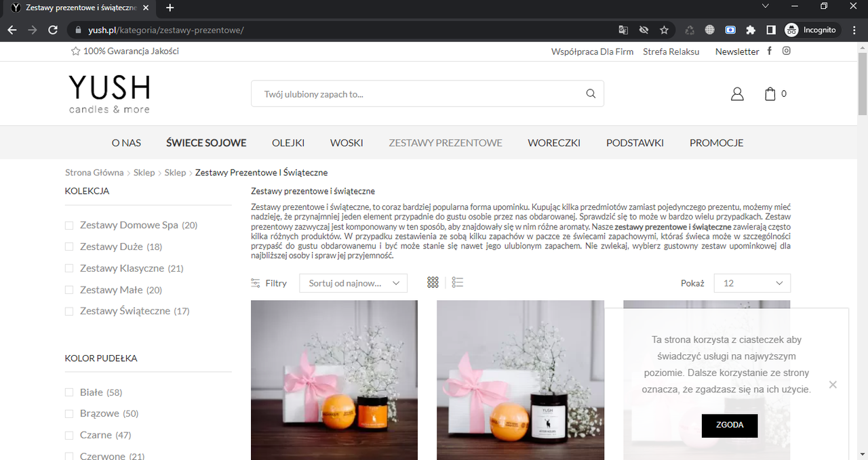The width and height of the screenshot is (868, 460).
Task: Check the Czerwone box color filter
Action: (x=69, y=456)
